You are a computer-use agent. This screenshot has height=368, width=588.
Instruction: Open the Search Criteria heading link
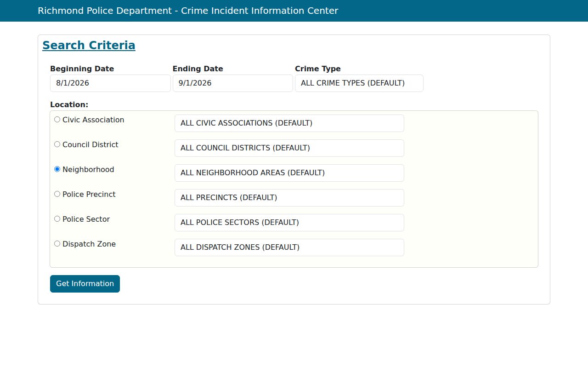click(89, 46)
